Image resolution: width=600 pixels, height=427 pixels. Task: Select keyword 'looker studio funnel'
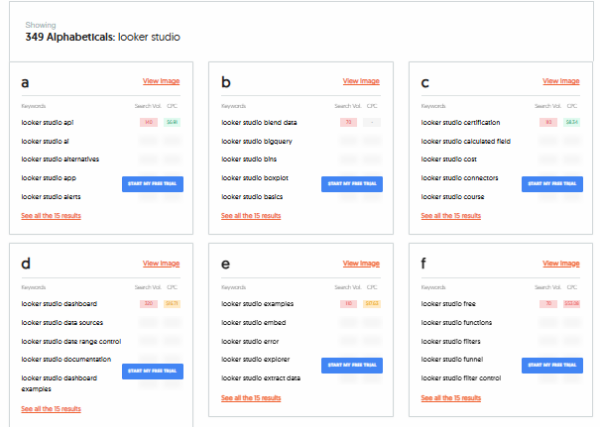[452, 359]
